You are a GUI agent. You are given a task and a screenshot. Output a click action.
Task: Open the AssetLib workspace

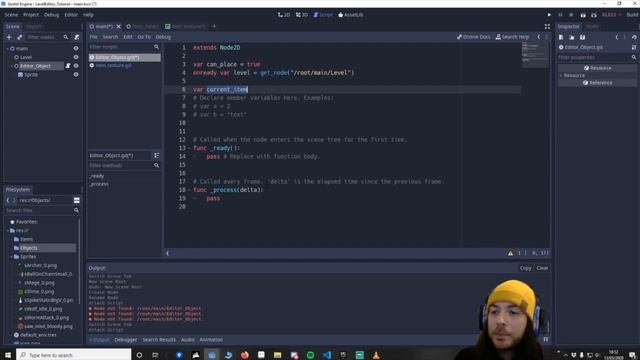(x=350, y=15)
